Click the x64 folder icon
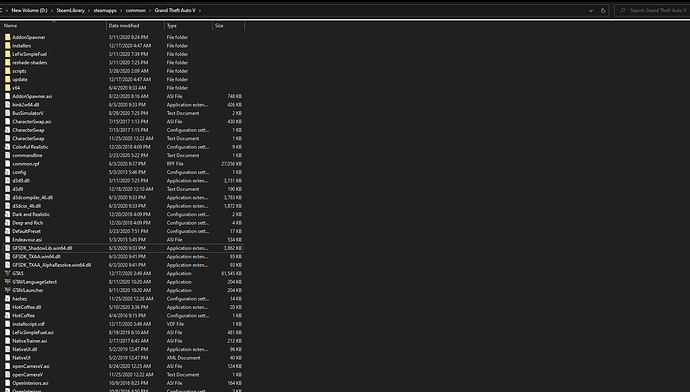The height and width of the screenshot is (392, 690). tap(7, 88)
